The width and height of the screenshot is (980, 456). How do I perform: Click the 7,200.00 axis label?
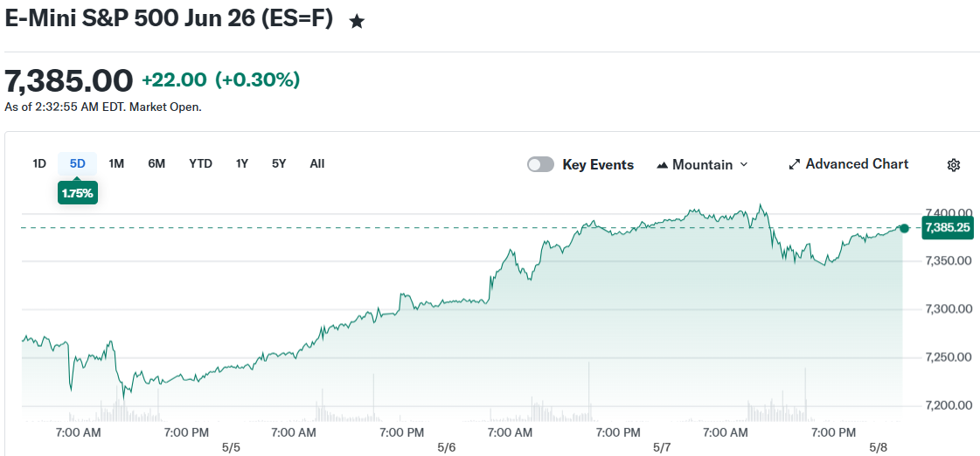click(x=949, y=406)
